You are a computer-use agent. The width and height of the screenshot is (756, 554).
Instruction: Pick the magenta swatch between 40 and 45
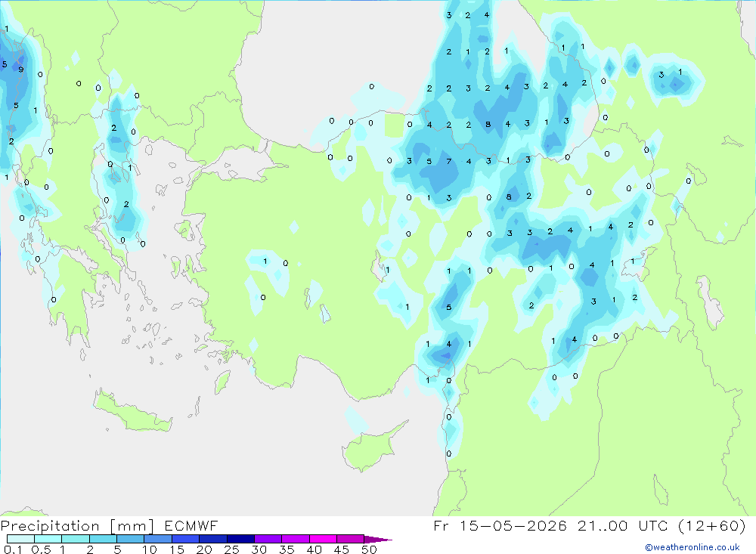323,539
